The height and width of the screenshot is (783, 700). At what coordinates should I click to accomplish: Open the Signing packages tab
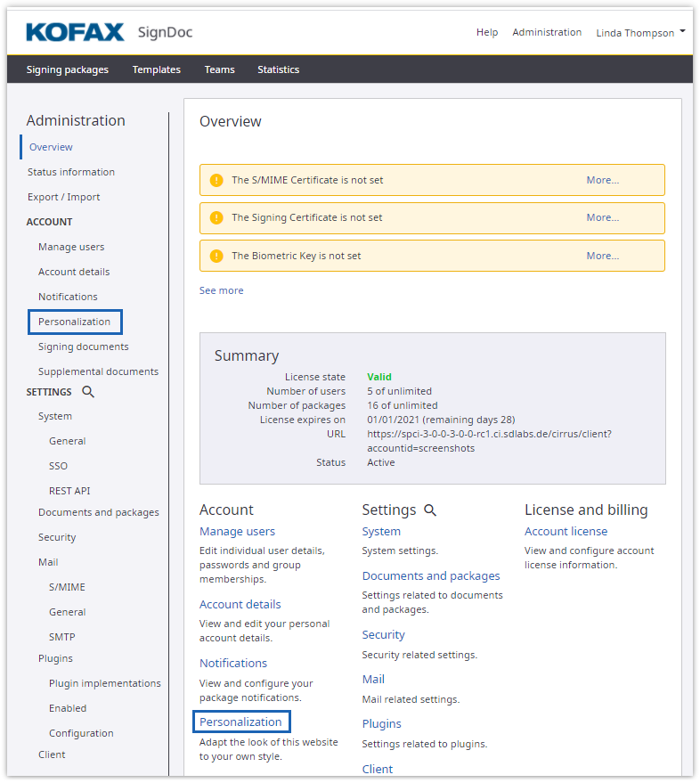[x=68, y=69]
